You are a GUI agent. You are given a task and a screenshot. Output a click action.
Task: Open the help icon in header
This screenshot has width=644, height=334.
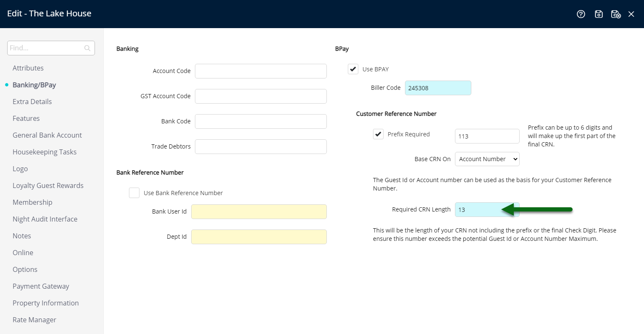581,14
